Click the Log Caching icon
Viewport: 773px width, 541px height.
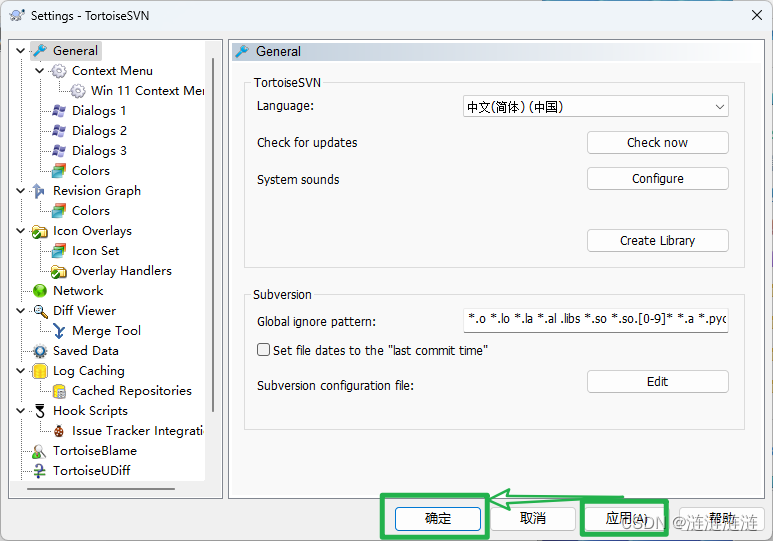tap(39, 371)
